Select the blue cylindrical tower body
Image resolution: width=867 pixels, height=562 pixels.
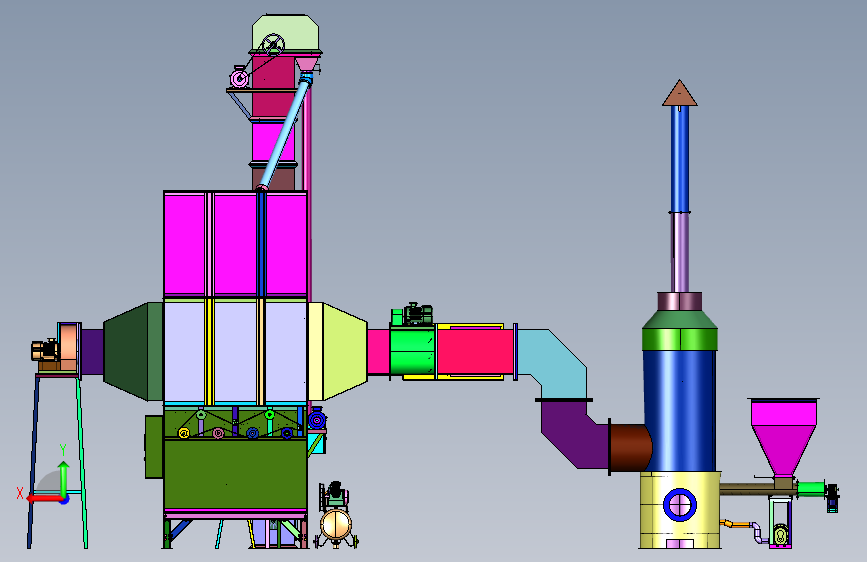tap(680, 409)
